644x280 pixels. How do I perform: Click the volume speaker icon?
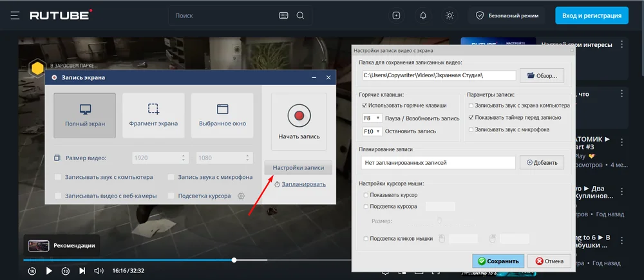coord(99,271)
